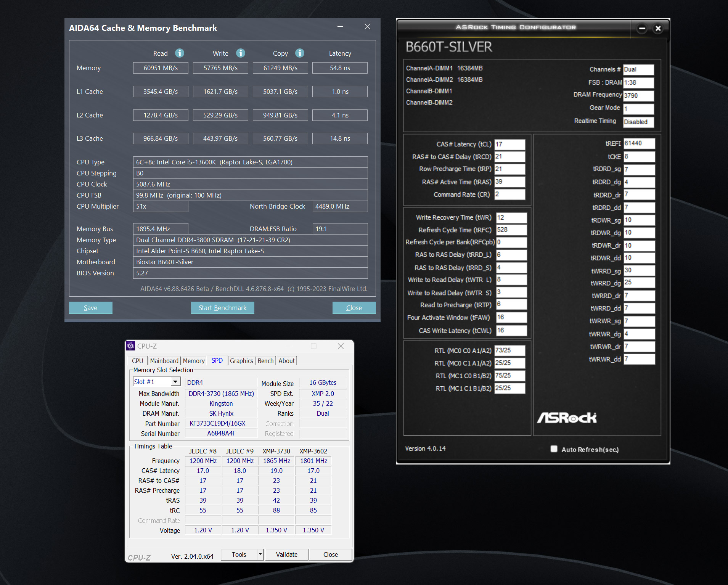The width and height of the screenshot is (728, 585).
Task: Click the Memory Read value 60951 MB/s
Action: pyautogui.click(x=161, y=68)
